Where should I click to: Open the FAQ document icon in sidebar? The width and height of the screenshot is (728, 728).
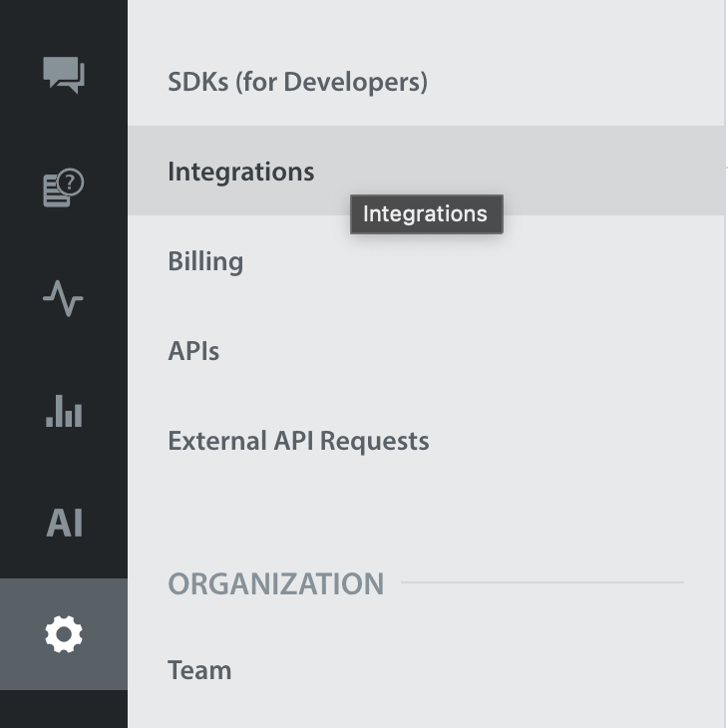pyautogui.click(x=63, y=187)
